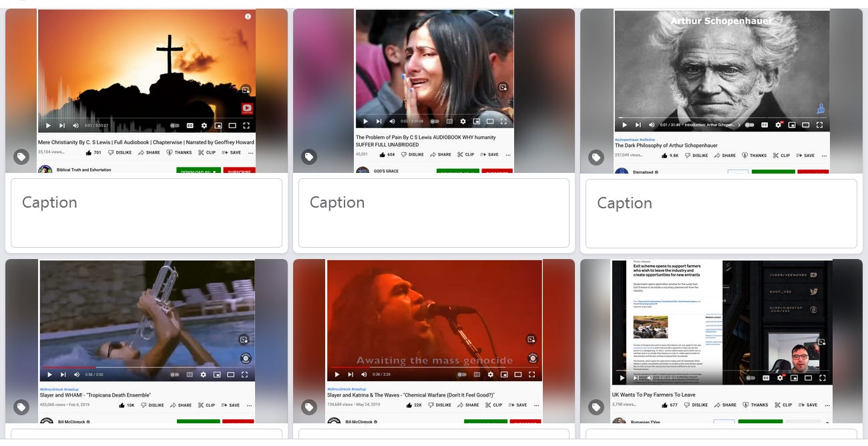868x446 pixels.
Task: Play the Tropicana Death Ensemble video
Action: click(x=49, y=375)
